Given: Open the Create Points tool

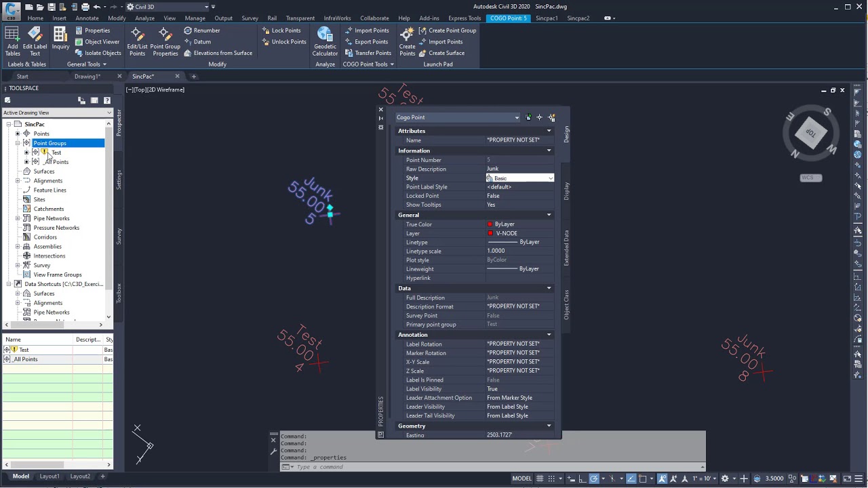Looking at the screenshot, I should (407, 41).
